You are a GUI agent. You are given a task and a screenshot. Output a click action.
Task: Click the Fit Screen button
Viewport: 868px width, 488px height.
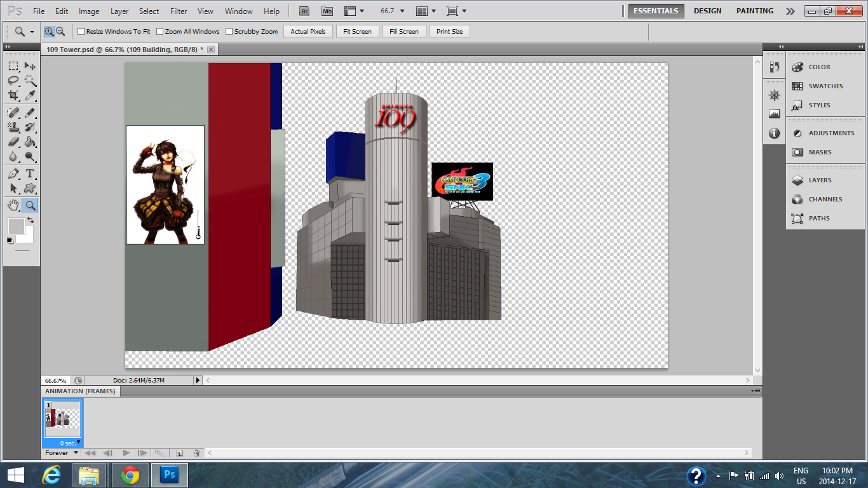[x=357, y=31]
